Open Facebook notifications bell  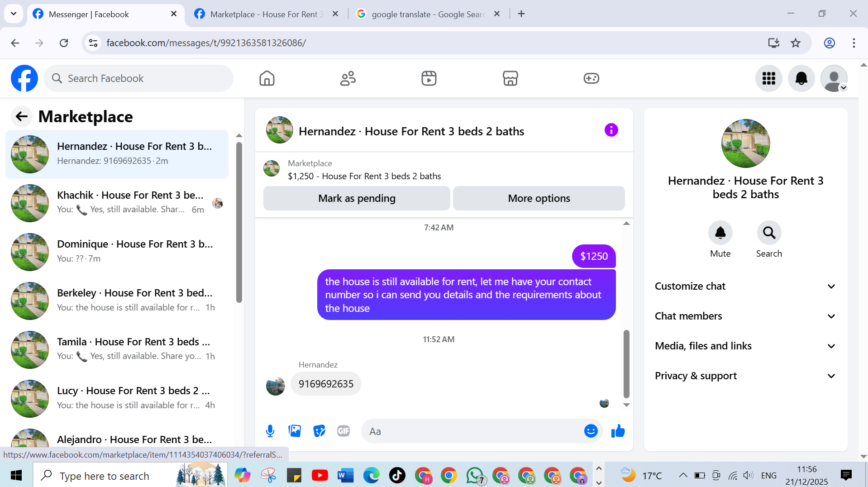(x=801, y=78)
